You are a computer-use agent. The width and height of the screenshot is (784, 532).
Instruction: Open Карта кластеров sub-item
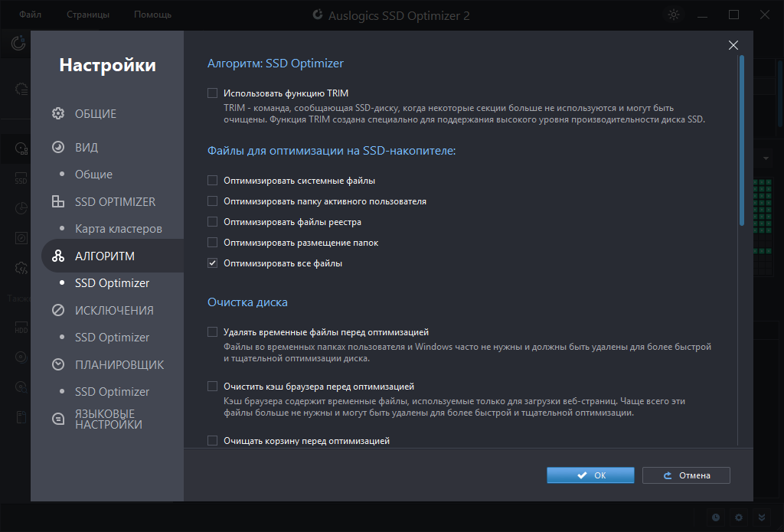point(119,229)
